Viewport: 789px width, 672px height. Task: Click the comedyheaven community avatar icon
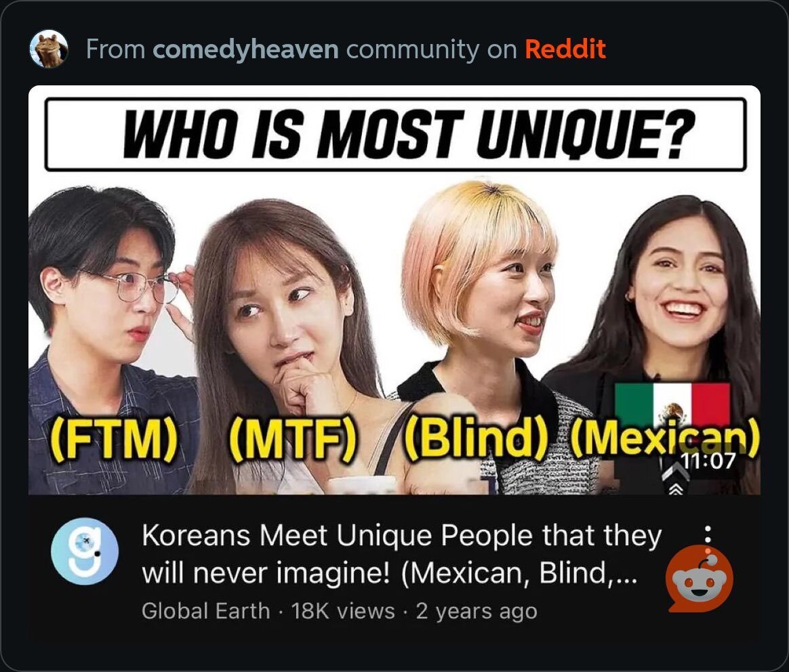tap(49, 49)
